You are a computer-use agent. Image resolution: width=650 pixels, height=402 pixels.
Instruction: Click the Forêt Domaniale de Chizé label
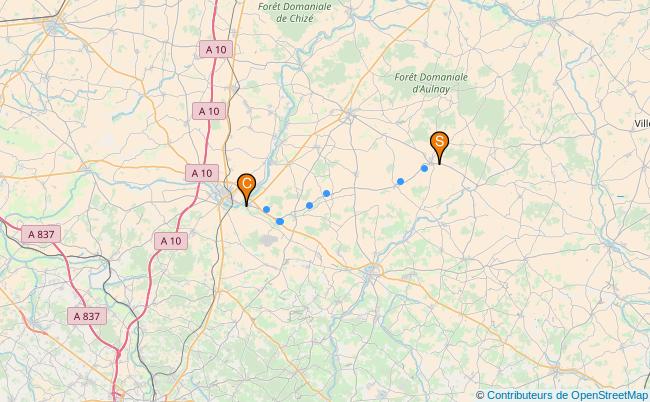pos(295,12)
